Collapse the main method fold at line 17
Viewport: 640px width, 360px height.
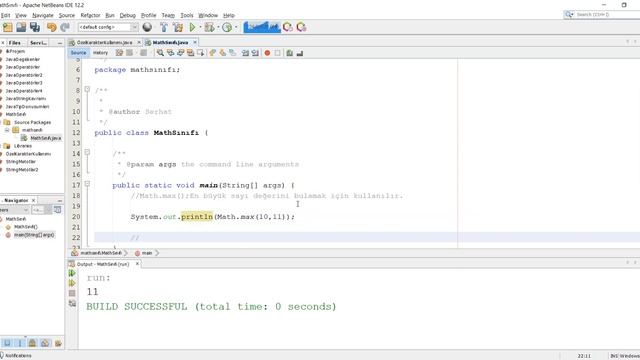coord(87,184)
